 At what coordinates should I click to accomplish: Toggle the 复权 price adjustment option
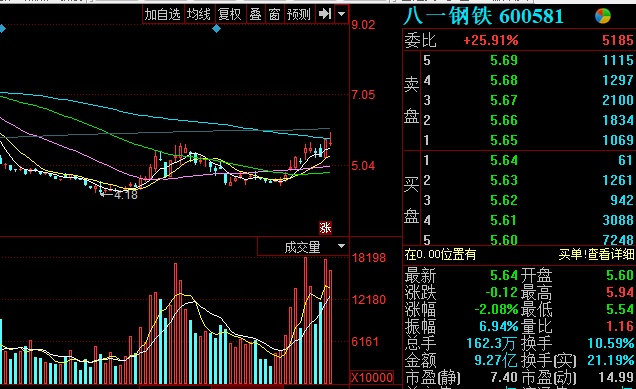(x=230, y=15)
